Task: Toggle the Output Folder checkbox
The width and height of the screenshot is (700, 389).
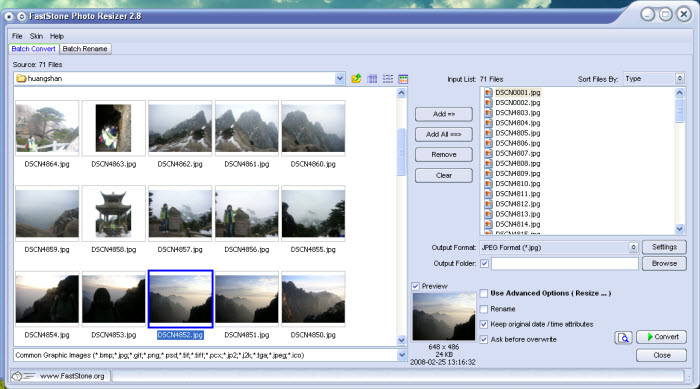Action: 484,264
